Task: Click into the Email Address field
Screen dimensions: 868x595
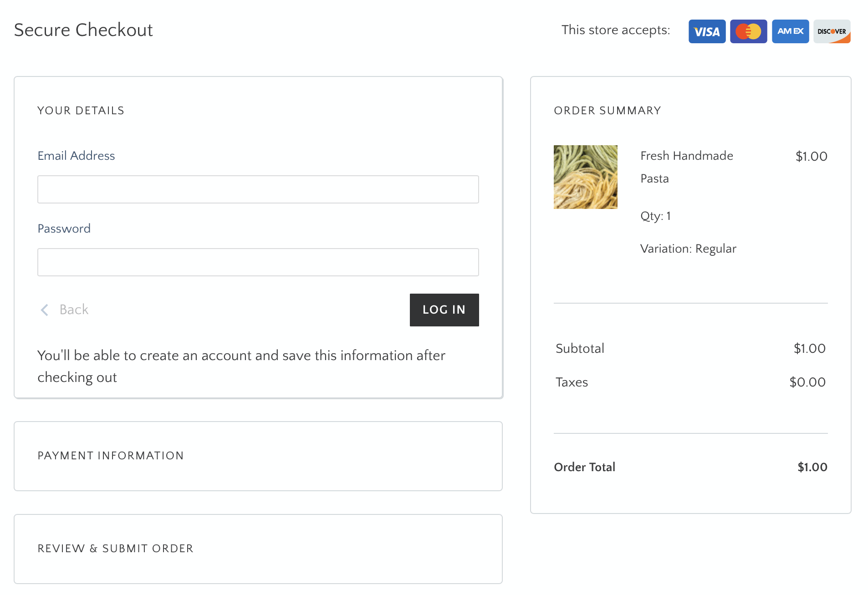Action: 258,189
